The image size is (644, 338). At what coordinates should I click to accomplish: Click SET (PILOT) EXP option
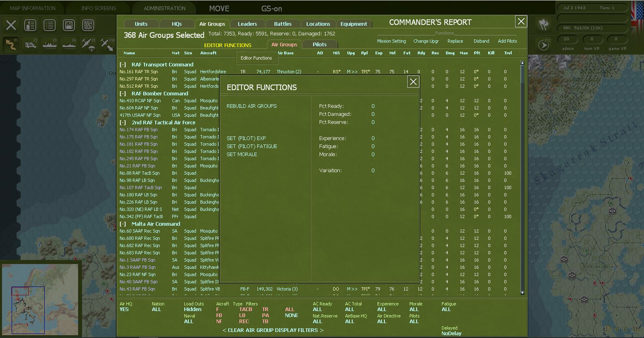246,138
